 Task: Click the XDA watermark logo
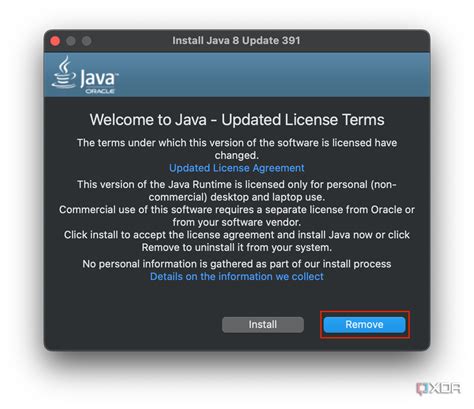pyautogui.click(x=439, y=388)
